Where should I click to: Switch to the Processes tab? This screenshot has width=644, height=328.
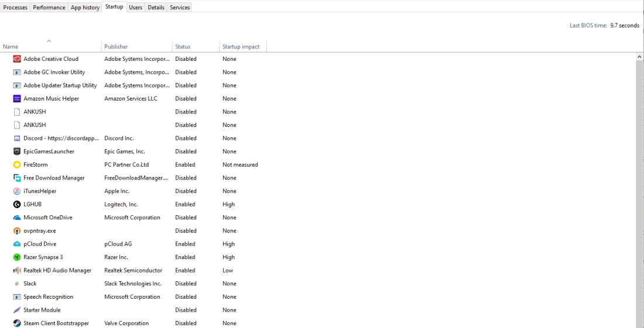pyautogui.click(x=15, y=8)
